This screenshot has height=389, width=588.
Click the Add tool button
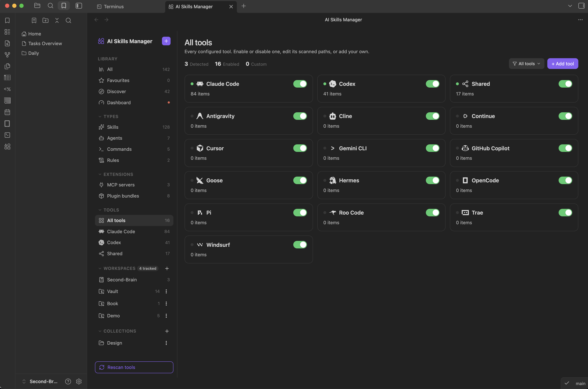pyautogui.click(x=562, y=64)
